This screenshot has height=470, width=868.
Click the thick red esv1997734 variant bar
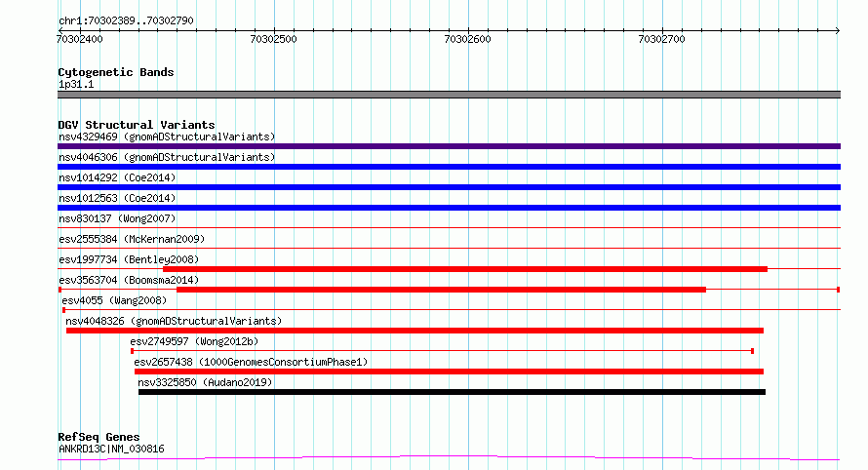pos(465,269)
